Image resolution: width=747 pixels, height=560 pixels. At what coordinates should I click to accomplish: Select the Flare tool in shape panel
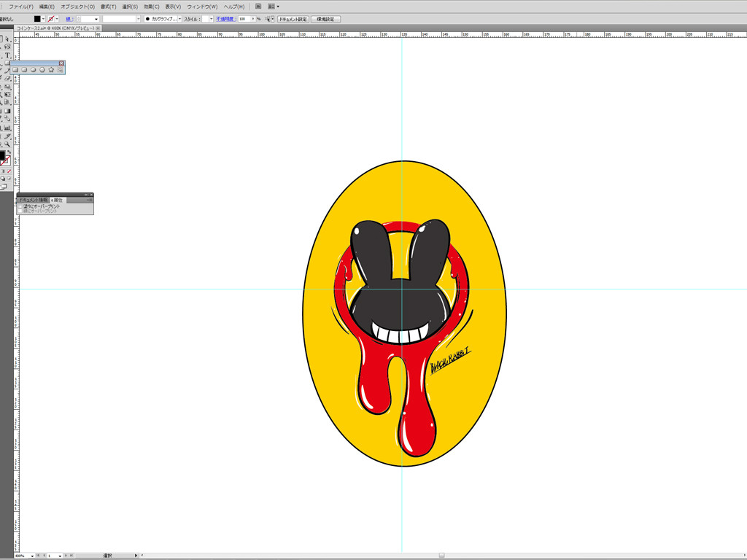[60, 70]
